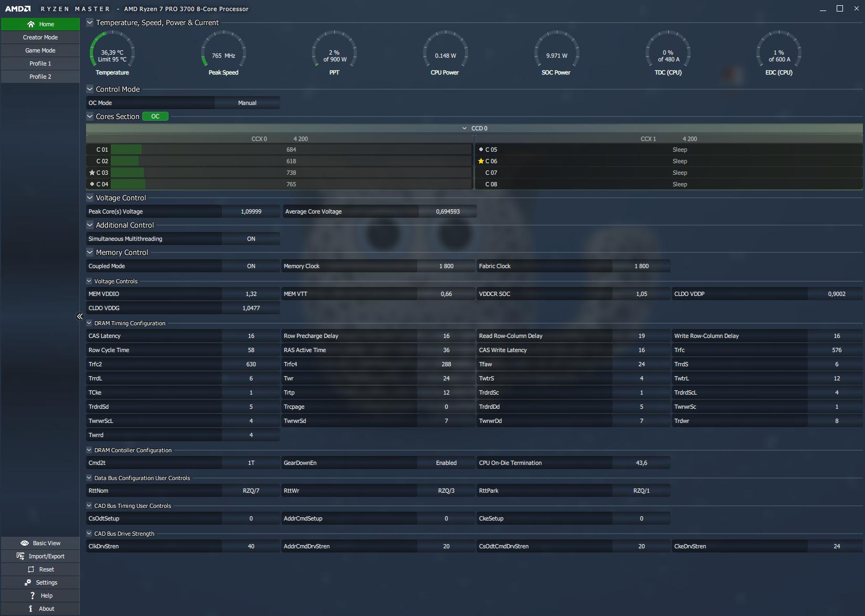Toggle GearDownEn Enabled value
Screen dimensions: 865x616
[446, 463]
